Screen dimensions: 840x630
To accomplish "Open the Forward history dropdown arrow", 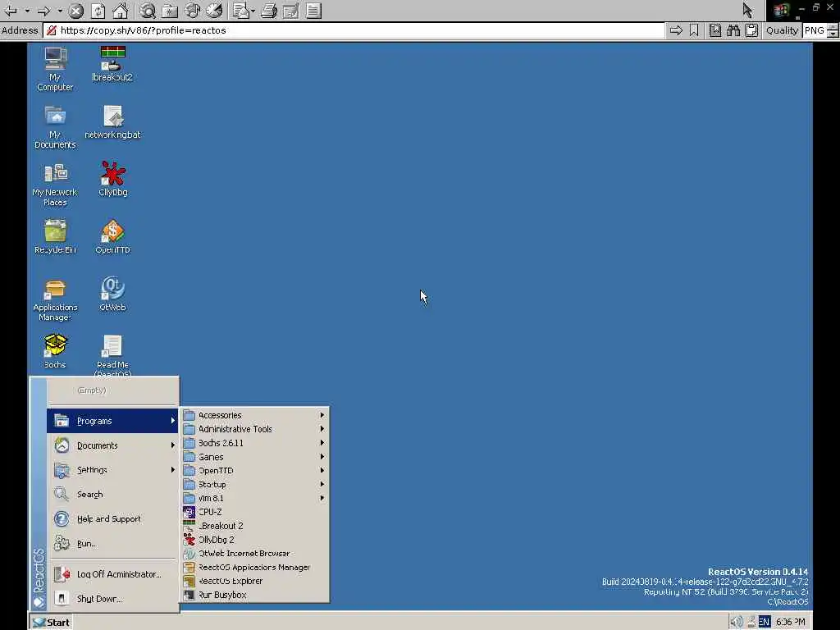I will (60, 10).
